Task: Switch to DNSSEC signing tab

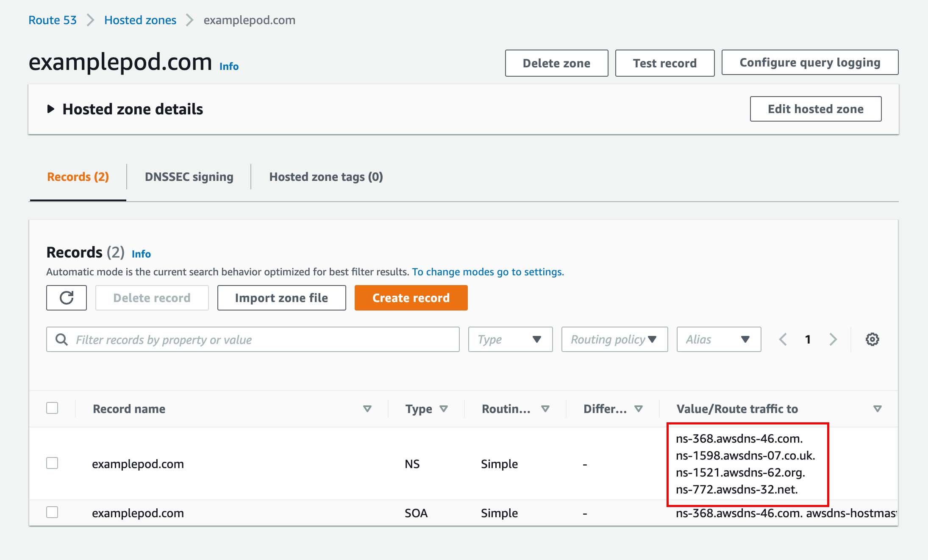Action: click(189, 177)
